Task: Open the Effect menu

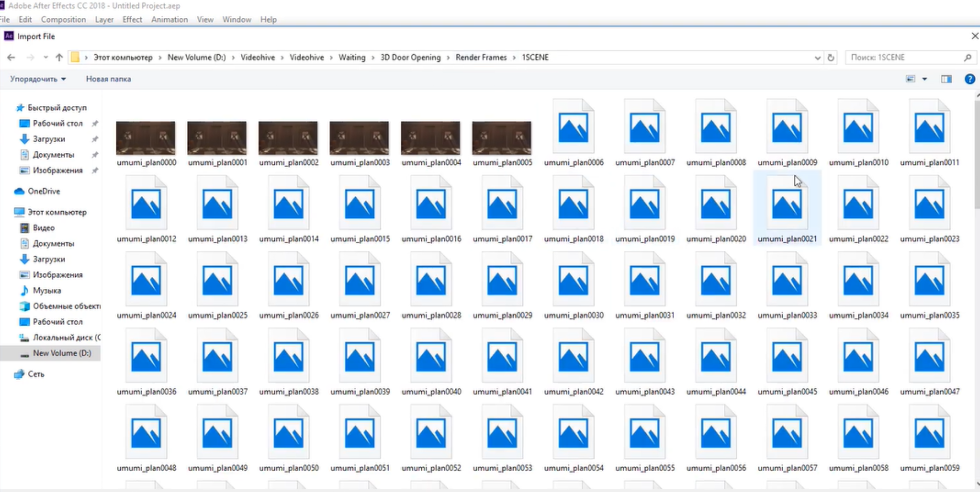Action: pos(132,19)
